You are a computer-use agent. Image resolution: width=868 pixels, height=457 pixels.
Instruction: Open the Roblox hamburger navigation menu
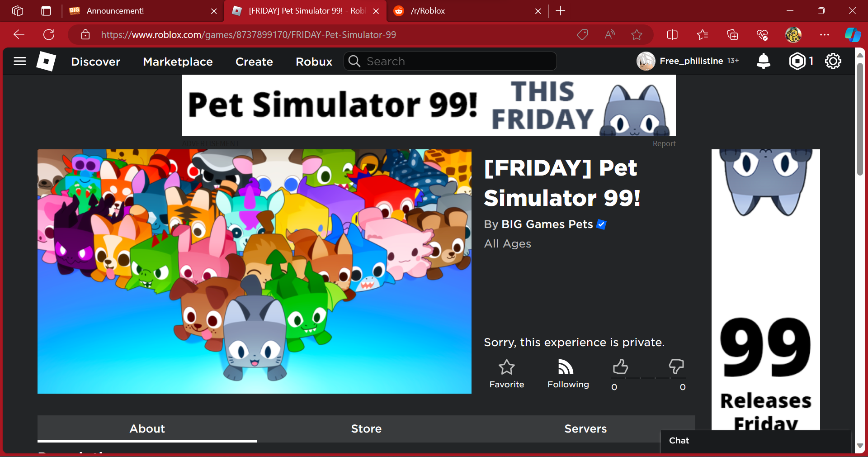tap(20, 61)
